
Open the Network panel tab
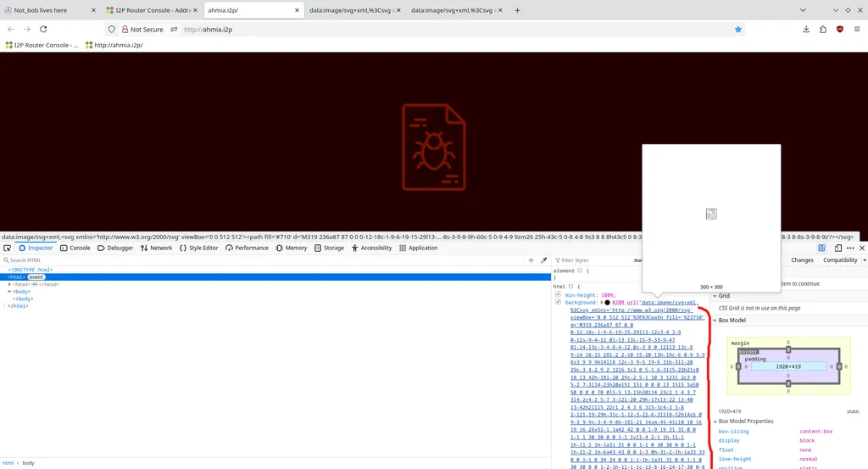pyautogui.click(x=157, y=248)
